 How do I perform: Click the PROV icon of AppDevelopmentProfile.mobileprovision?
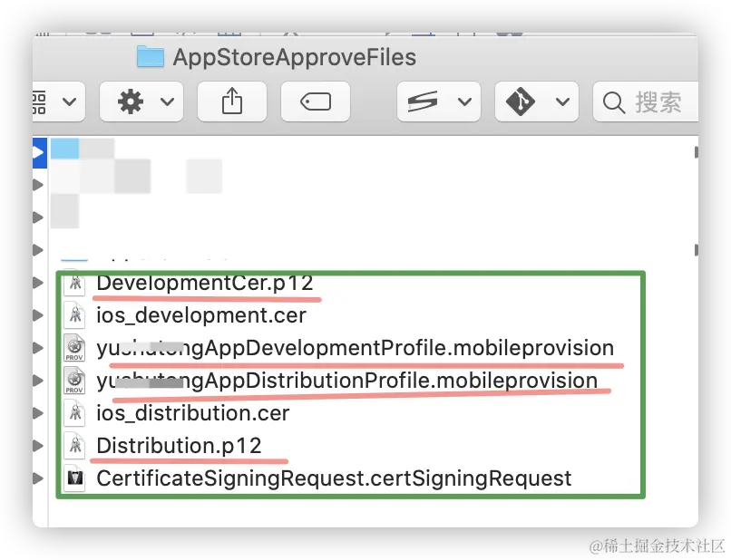pos(74,348)
